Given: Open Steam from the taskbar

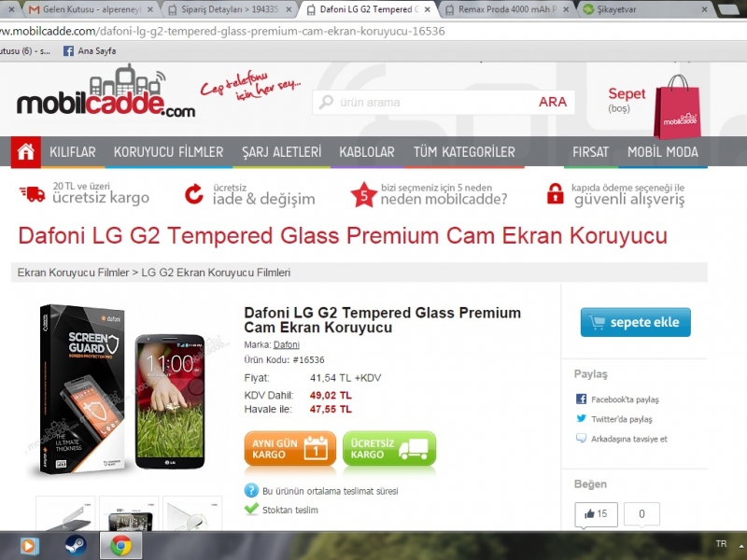Looking at the screenshot, I should 76,546.
